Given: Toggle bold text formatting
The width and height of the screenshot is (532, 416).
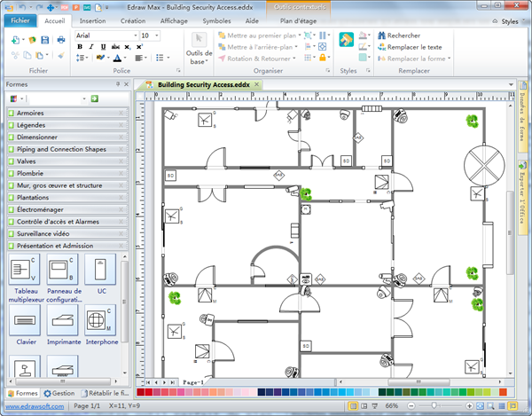Looking at the screenshot, I should (x=80, y=46).
